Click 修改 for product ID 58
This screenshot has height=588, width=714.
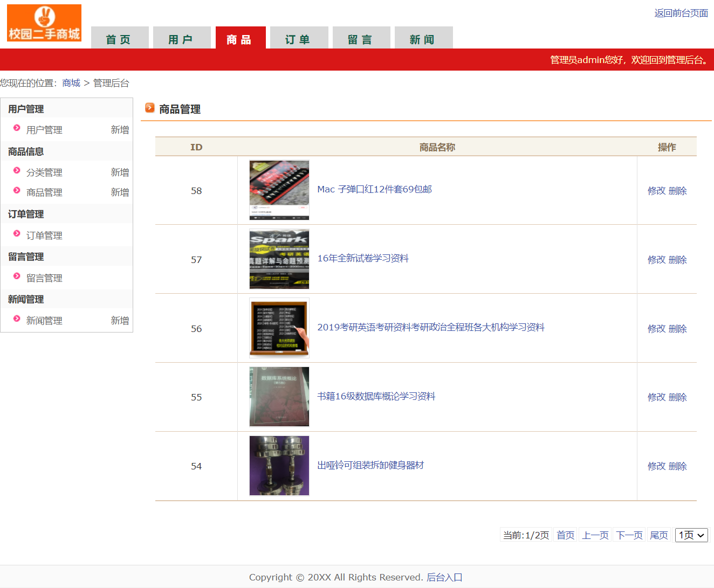(657, 191)
